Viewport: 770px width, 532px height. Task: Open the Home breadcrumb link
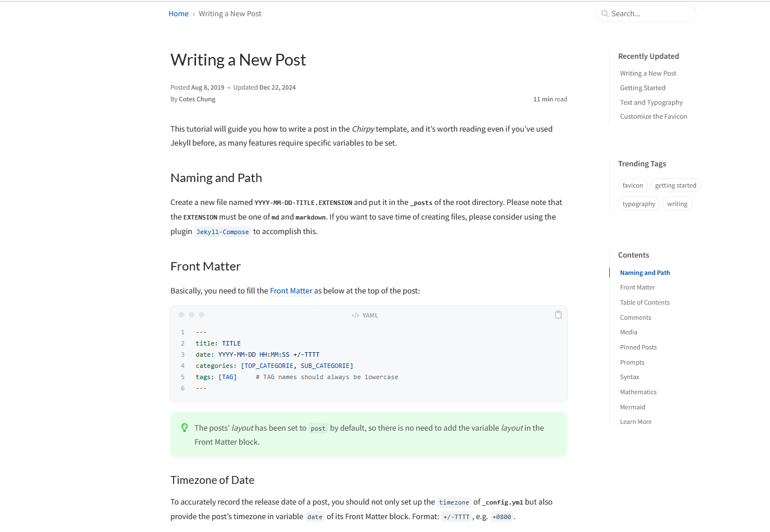click(178, 13)
